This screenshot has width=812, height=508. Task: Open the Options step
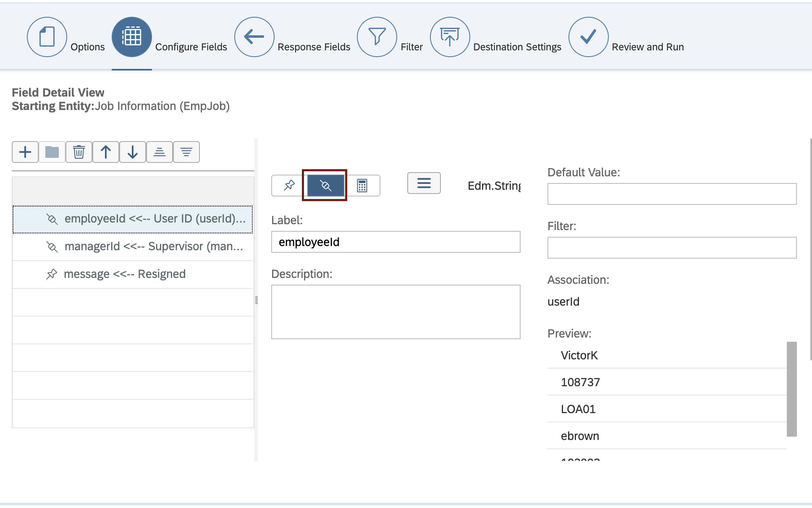[x=47, y=37]
